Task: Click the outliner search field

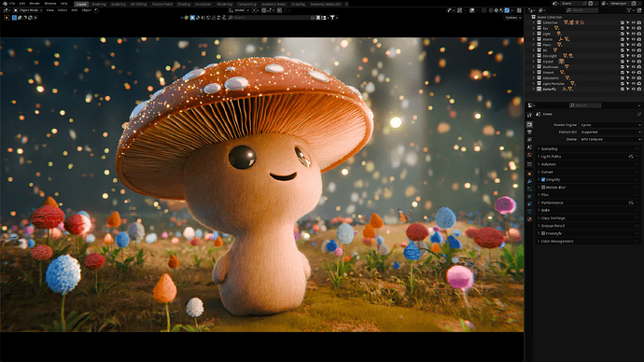Action: pyautogui.click(x=582, y=10)
